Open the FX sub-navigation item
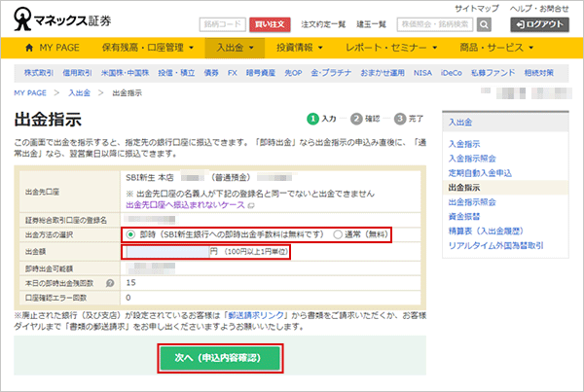This screenshot has width=584, height=392. click(x=233, y=73)
